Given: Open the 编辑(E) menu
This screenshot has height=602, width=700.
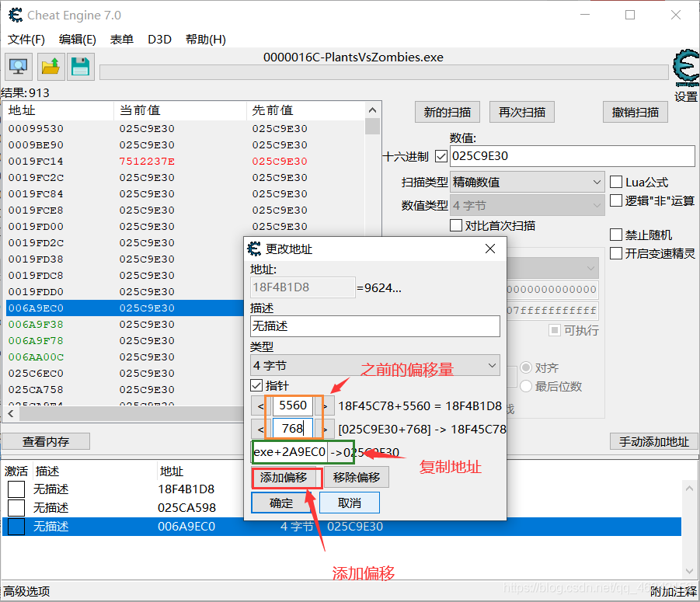Looking at the screenshot, I should point(78,40).
